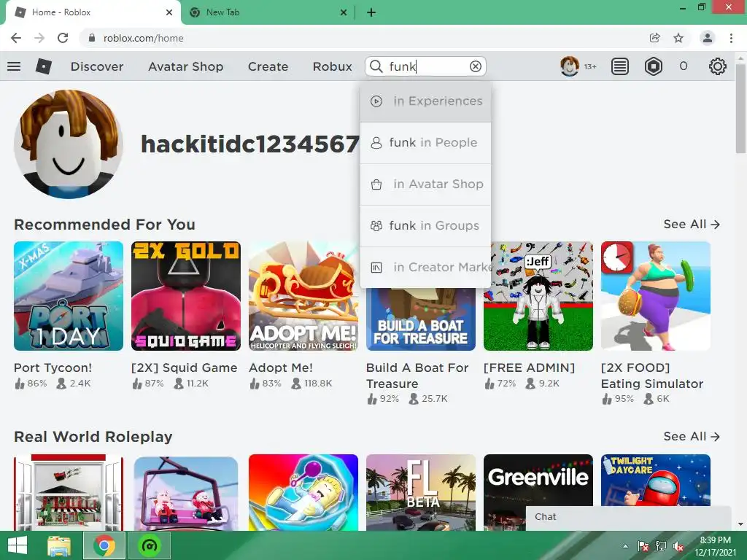747x560 pixels.
Task: Open File Explorer from taskbar
Action: click(x=59, y=545)
